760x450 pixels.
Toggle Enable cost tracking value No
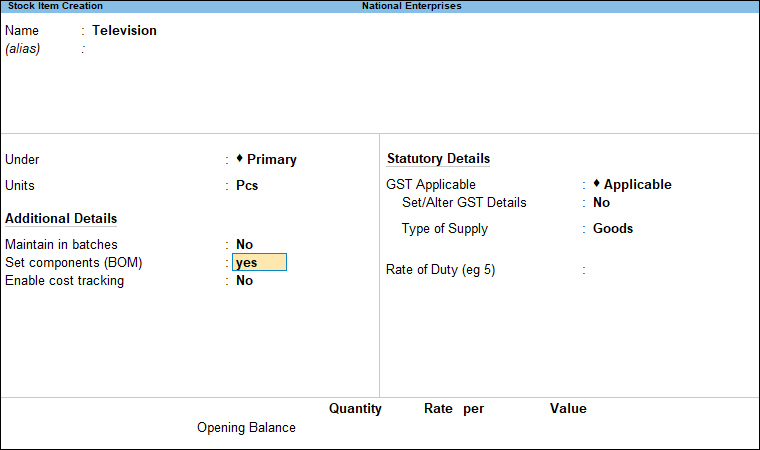click(244, 281)
